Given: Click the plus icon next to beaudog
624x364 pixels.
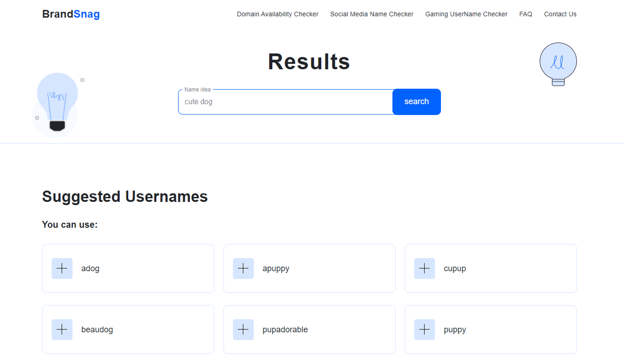Looking at the screenshot, I should (x=61, y=329).
